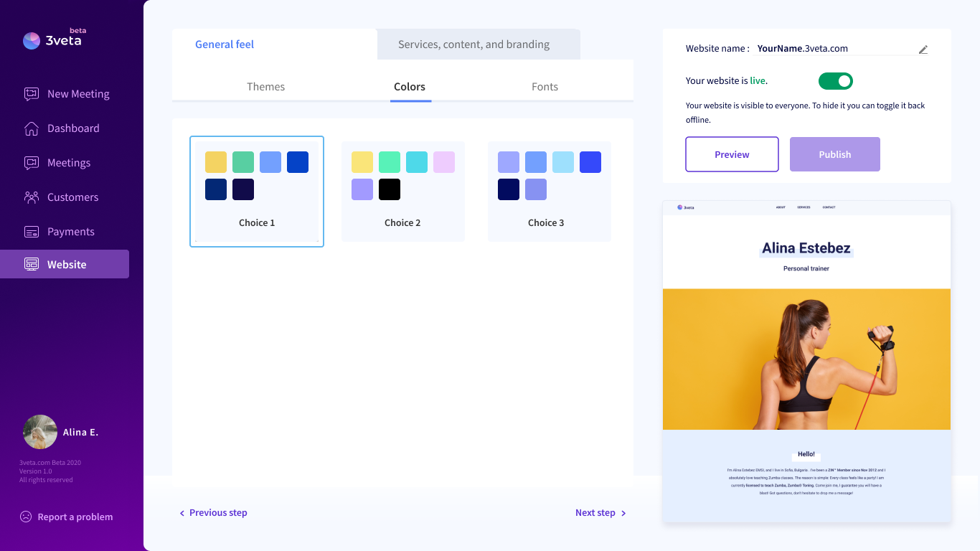Click yellow swatch in Choice 1
The width and height of the screenshot is (980, 551).
pos(216,162)
